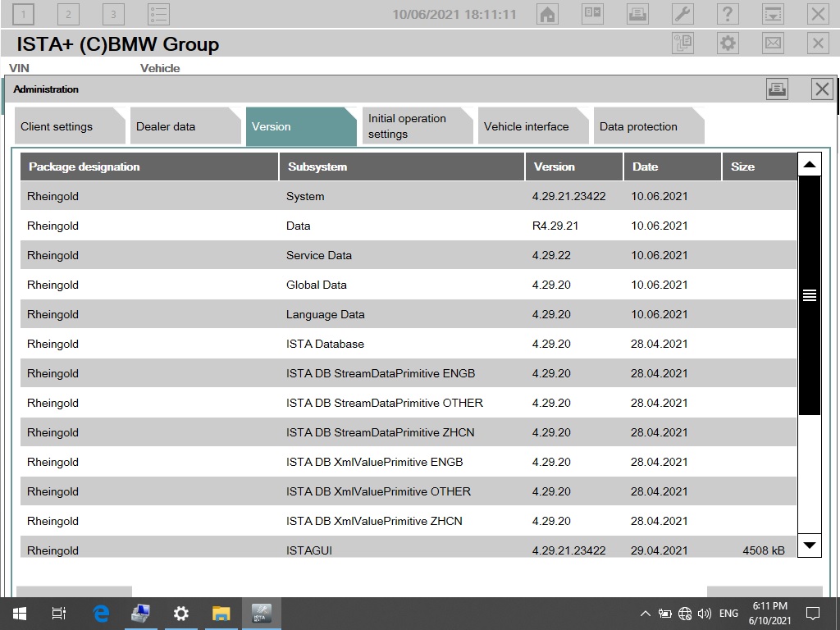Click the version table scrollbar thumb
The image size is (840, 630).
810,295
